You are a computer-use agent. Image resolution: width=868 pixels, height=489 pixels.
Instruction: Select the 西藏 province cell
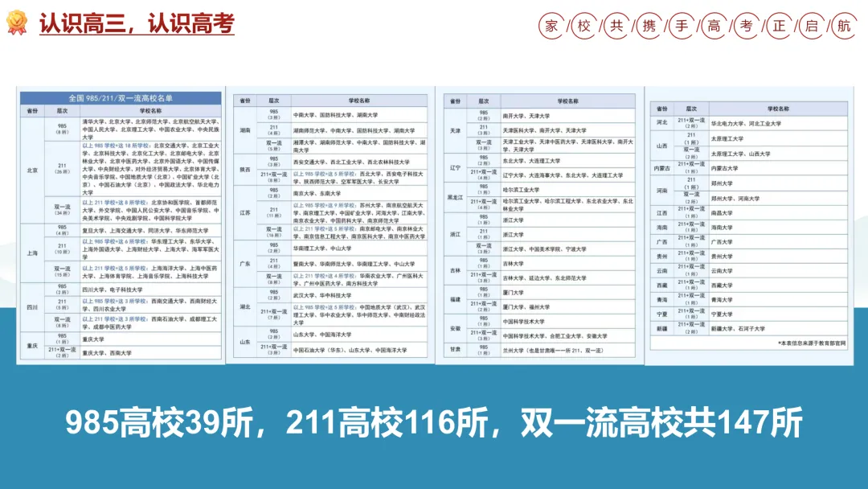[662, 286]
